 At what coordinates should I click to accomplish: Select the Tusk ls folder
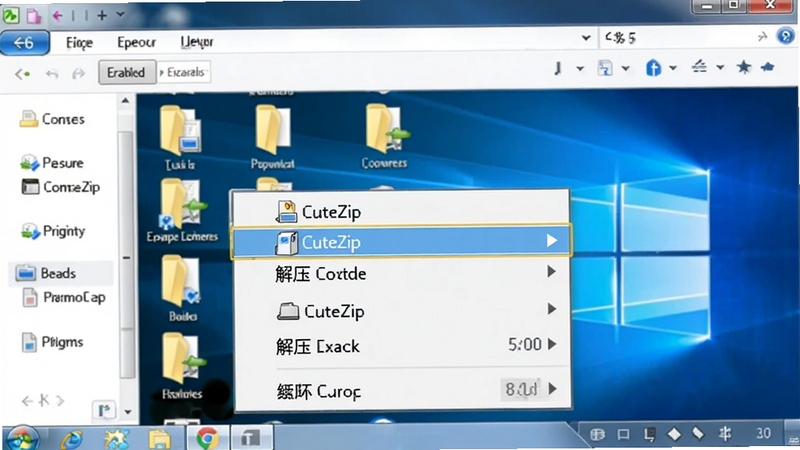(180, 138)
